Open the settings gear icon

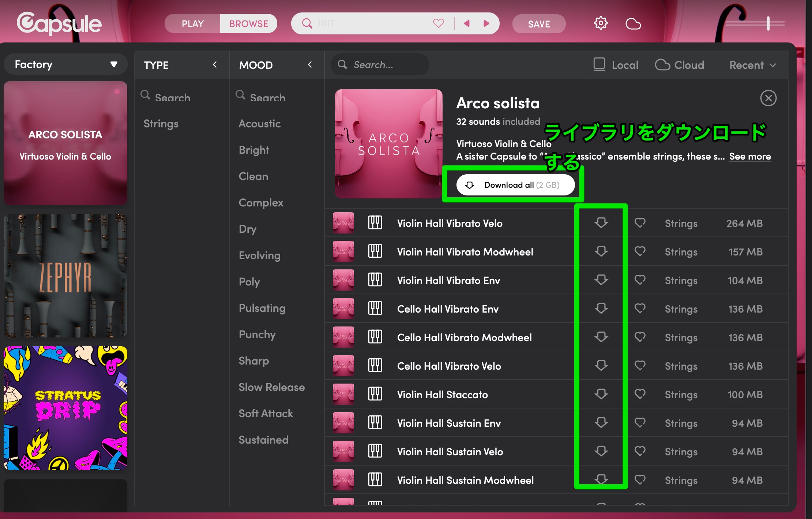pyautogui.click(x=601, y=23)
